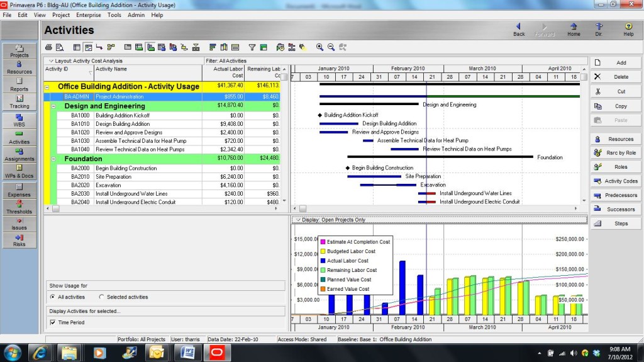644x362 pixels.
Task: Click the Predecessors button
Action: (615, 195)
